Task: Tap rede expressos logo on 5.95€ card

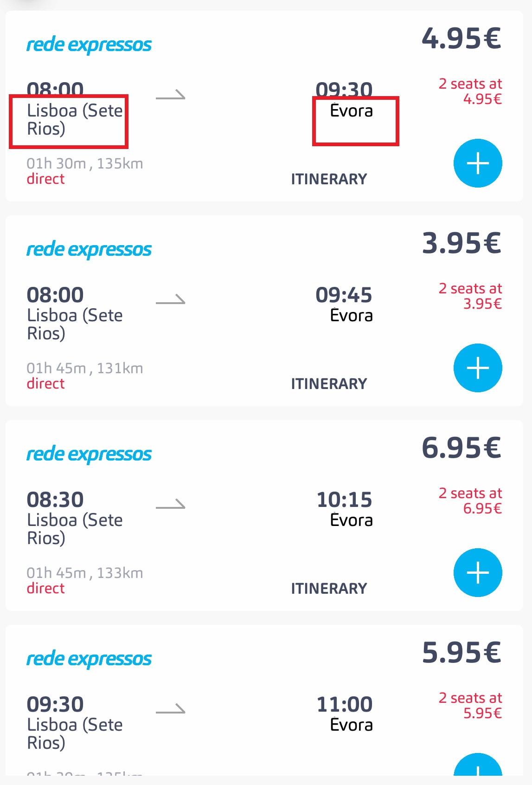Action: (x=89, y=659)
